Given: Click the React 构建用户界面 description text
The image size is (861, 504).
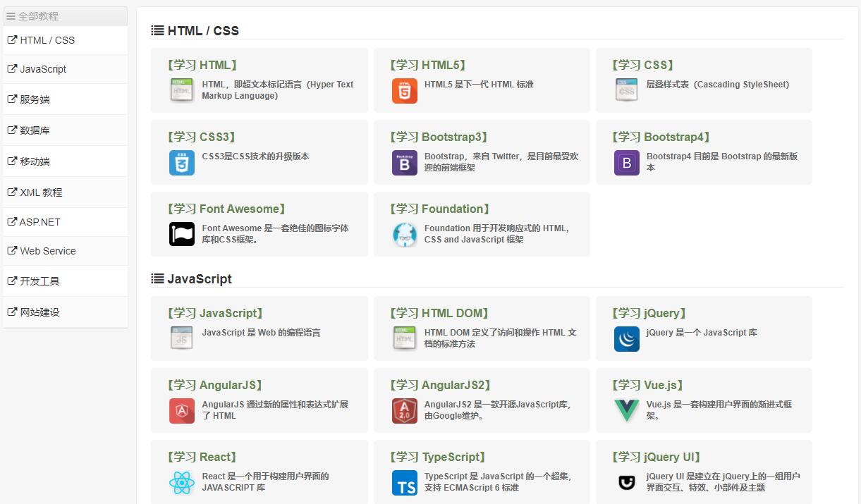Looking at the screenshot, I should 266,482.
